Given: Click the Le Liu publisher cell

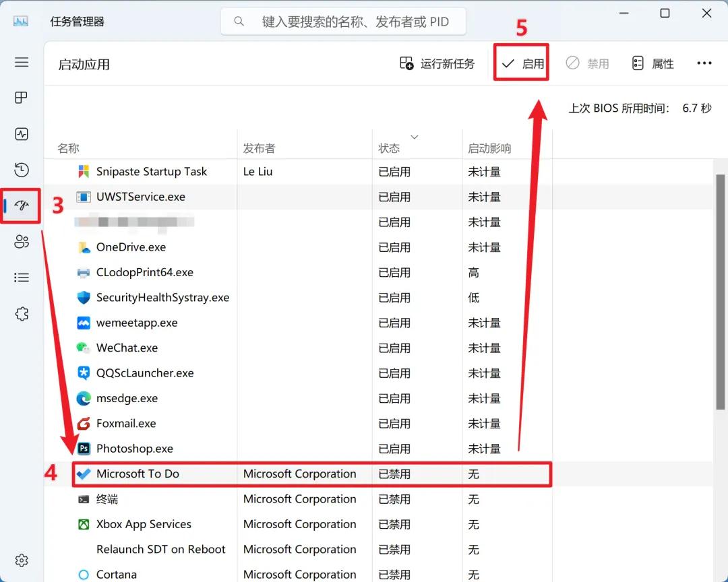Looking at the screenshot, I should point(257,172).
